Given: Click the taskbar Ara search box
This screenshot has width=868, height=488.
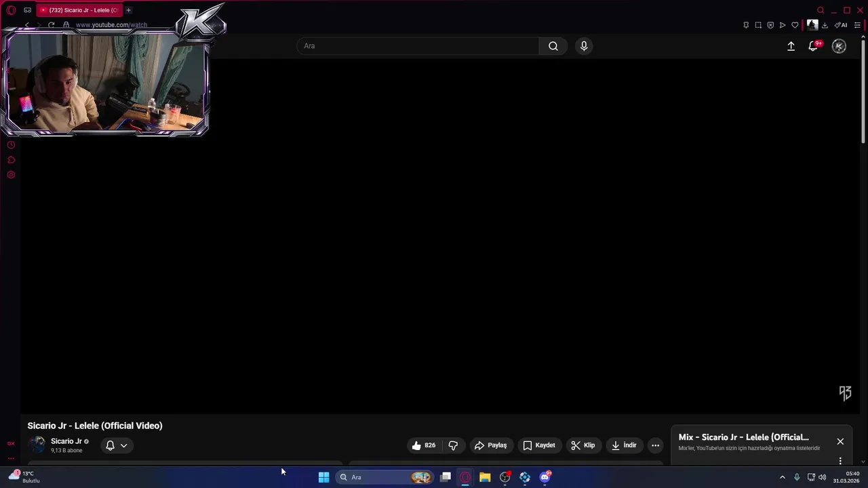Looking at the screenshot, I should click(x=385, y=477).
